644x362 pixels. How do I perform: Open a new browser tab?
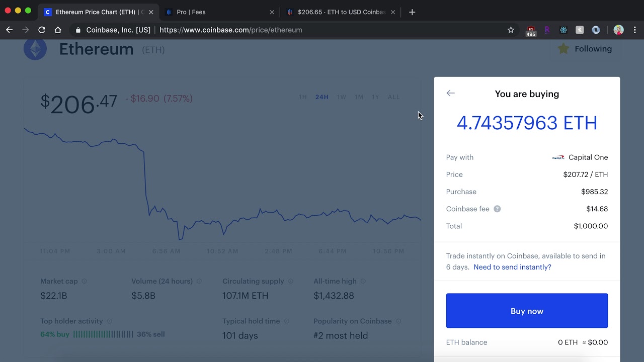click(x=412, y=12)
